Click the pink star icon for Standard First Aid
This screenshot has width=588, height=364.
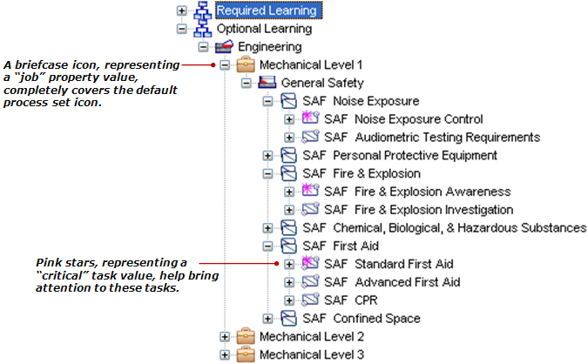[311, 265]
